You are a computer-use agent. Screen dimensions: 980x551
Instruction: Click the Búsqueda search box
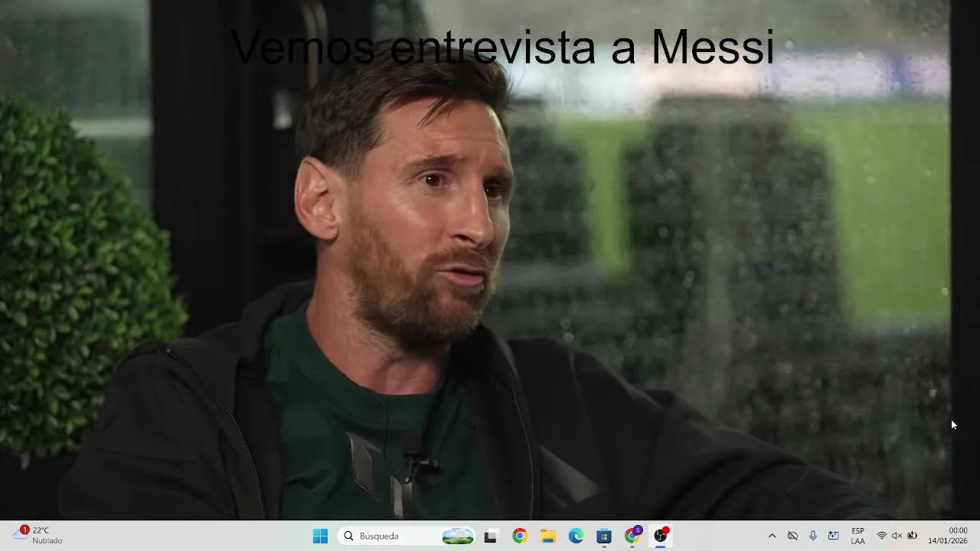point(407,536)
